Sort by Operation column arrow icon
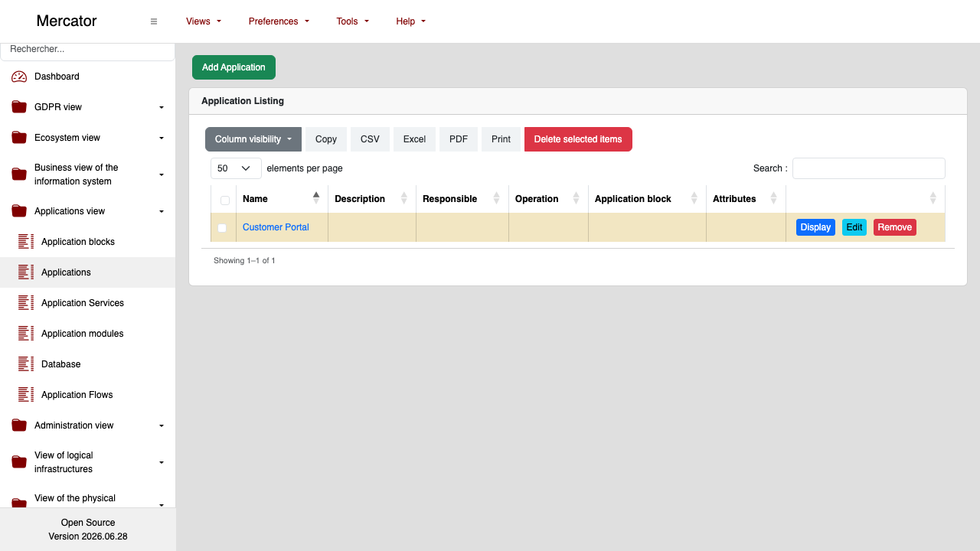Screen dimensions: 980x551 click(x=577, y=198)
